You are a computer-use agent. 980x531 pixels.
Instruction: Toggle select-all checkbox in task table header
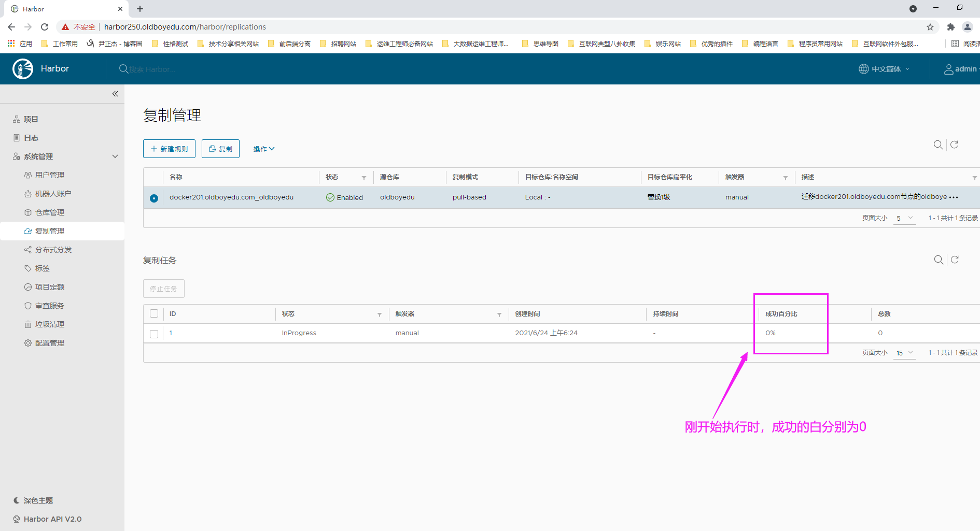154,313
